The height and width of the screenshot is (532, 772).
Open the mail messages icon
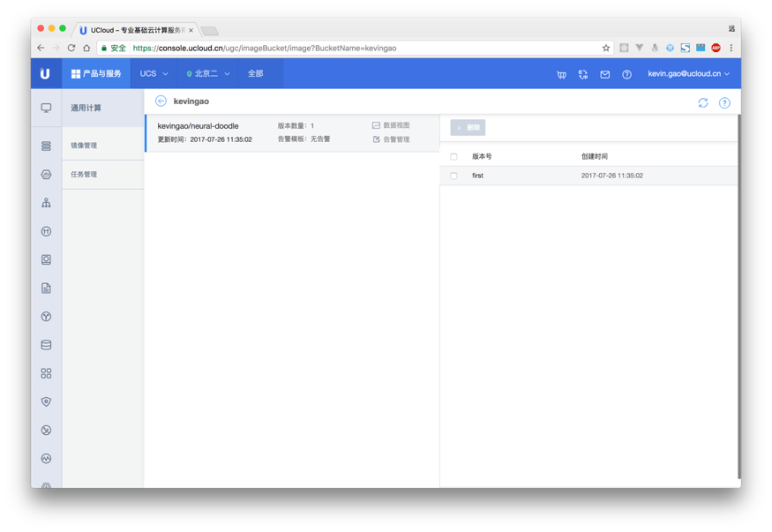604,74
